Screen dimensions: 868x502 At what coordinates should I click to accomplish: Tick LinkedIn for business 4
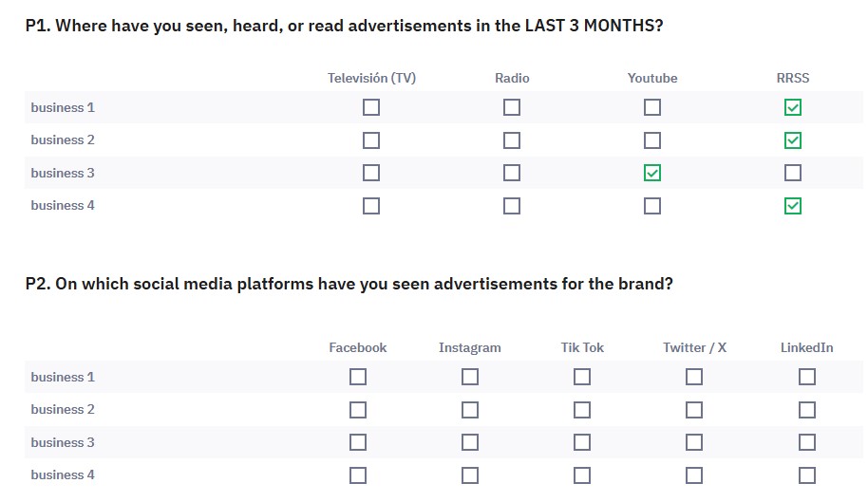coord(807,475)
